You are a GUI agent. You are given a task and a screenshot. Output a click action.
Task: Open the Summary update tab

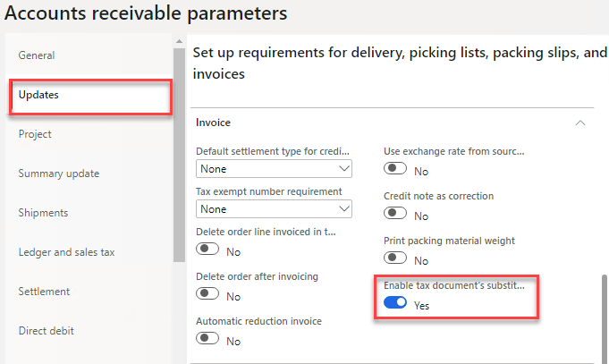coord(59,174)
